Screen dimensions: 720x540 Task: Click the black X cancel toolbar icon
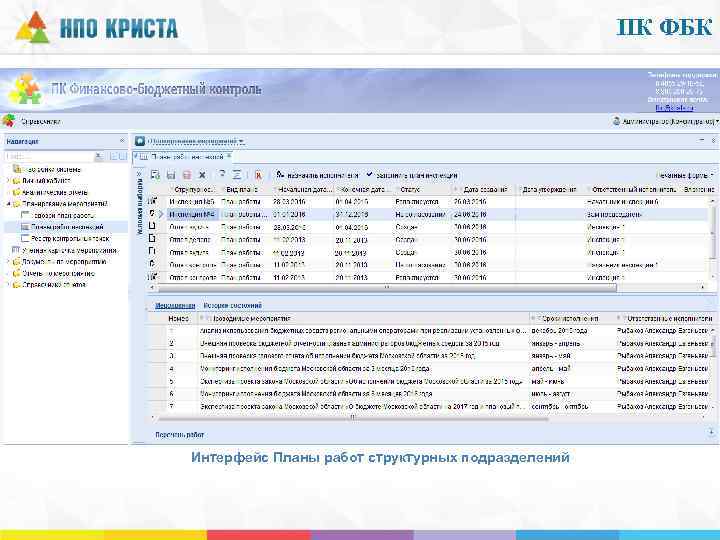click(202, 175)
